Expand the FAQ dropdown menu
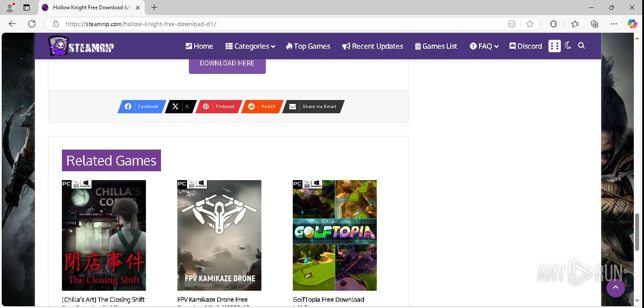 pos(484,46)
